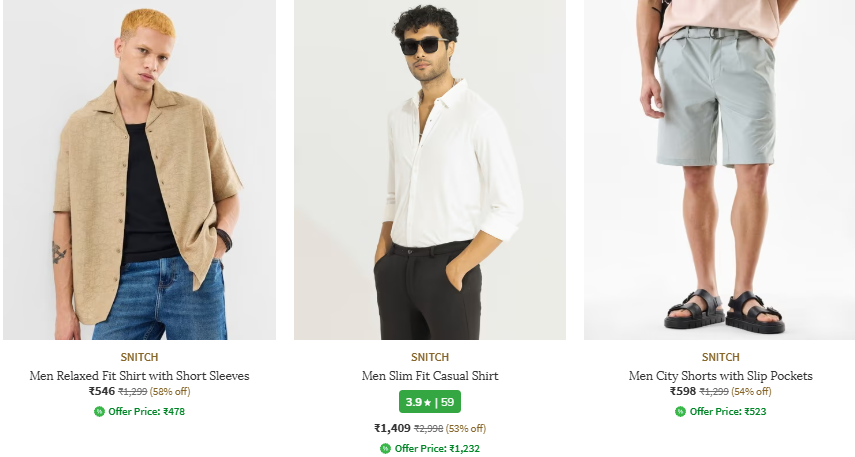Click SNITCH brand above the relaxed fit shirt
855x457 pixels.
(139, 357)
